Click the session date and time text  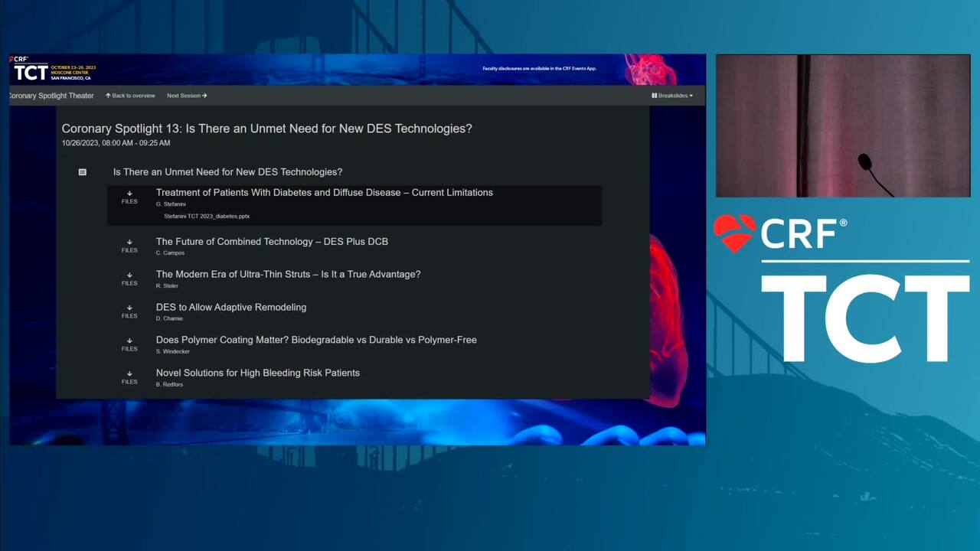[x=116, y=143]
